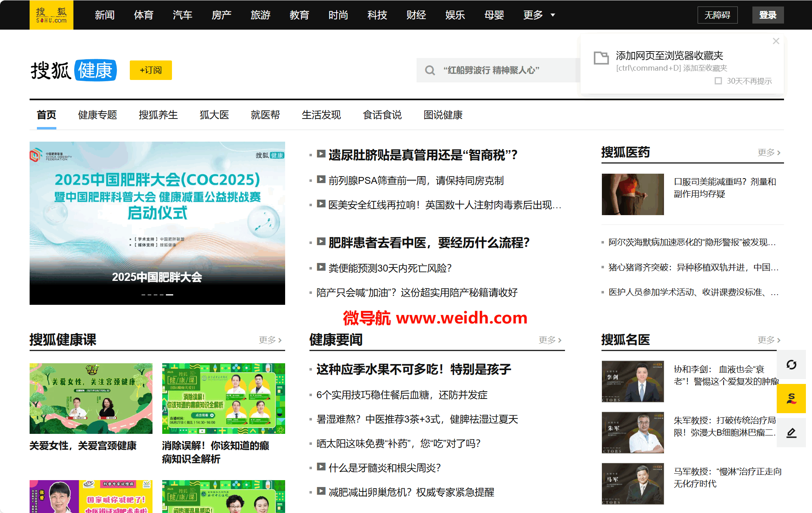Click video icon beside 遗尿肚脐贴 headline
812x513 pixels.
pos(321,154)
